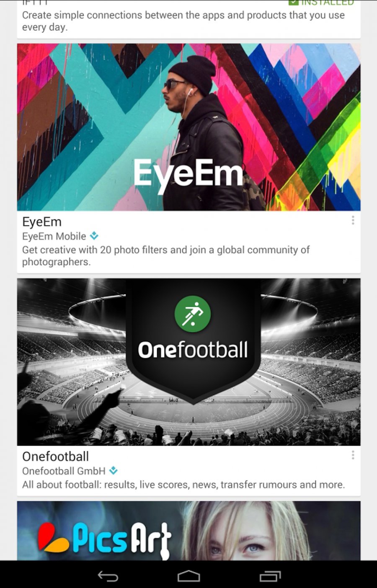Open the Onefootball app title
This screenshot has width=377, height=588.
(x=56, y=456)
